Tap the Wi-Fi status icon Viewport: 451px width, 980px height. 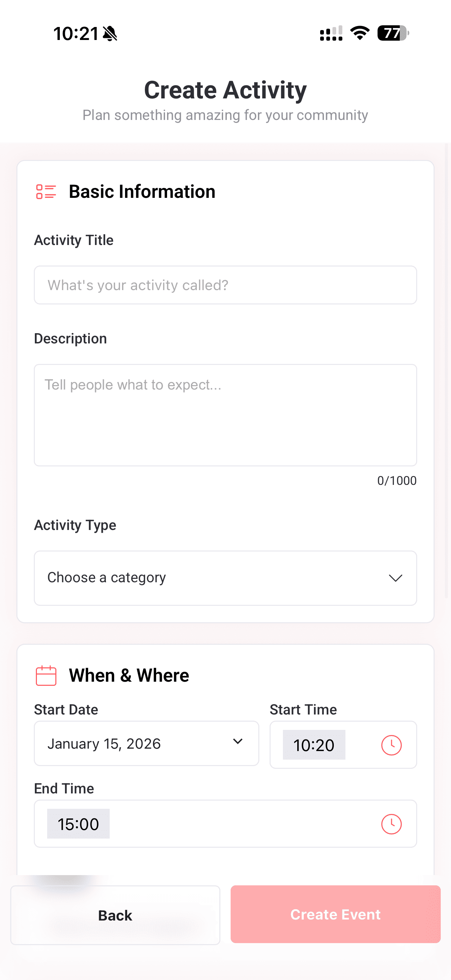360,33
